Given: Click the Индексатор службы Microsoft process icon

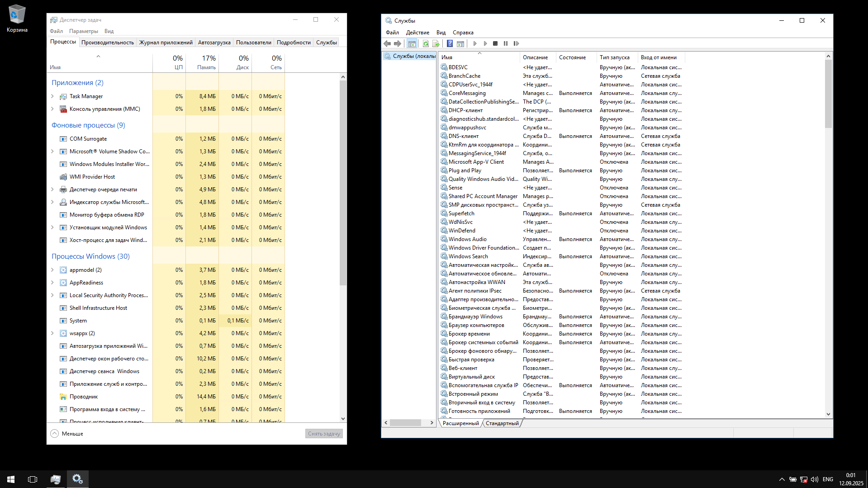Looking at the screenshot, I should point(63,202).
